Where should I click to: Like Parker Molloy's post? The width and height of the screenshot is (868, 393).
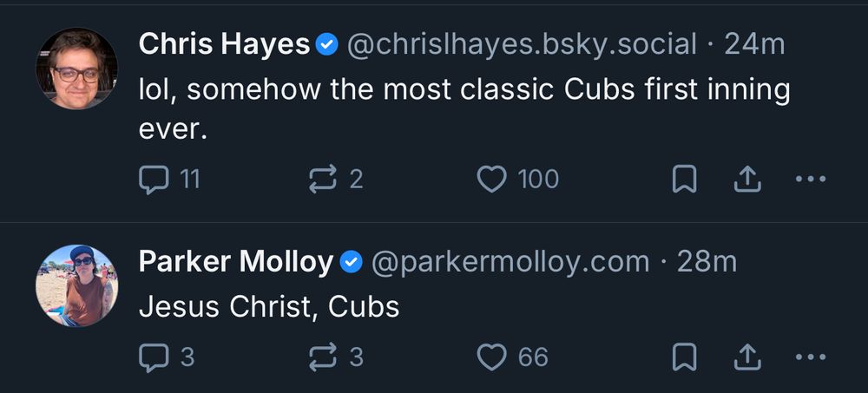tap(492, 357)
